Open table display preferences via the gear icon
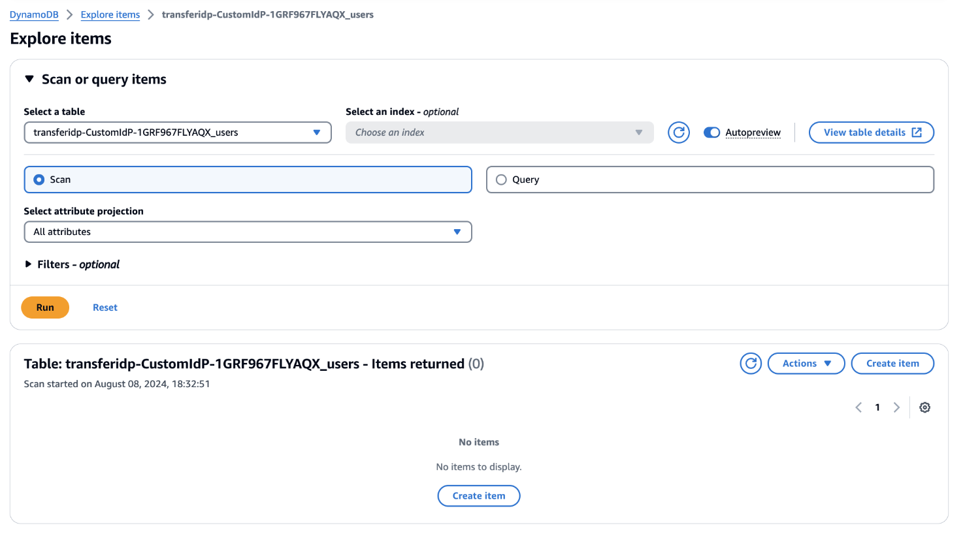 [x=924, y=407]
